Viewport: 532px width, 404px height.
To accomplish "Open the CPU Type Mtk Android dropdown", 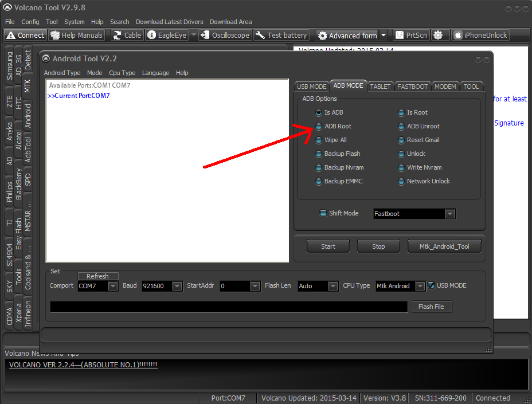I will pos(420,286).
